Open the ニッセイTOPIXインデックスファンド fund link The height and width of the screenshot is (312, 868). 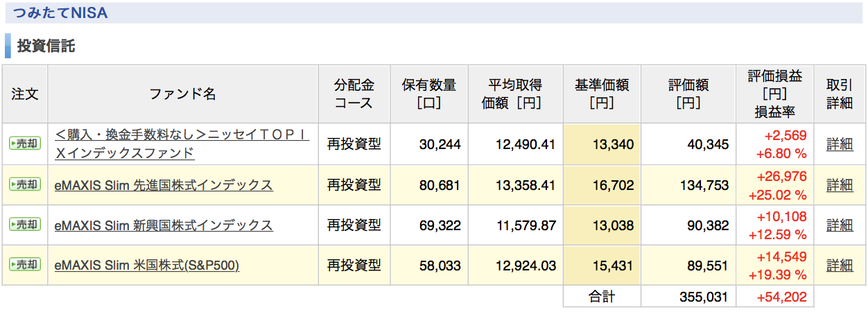pyautogui.click(x=182, y=144)
